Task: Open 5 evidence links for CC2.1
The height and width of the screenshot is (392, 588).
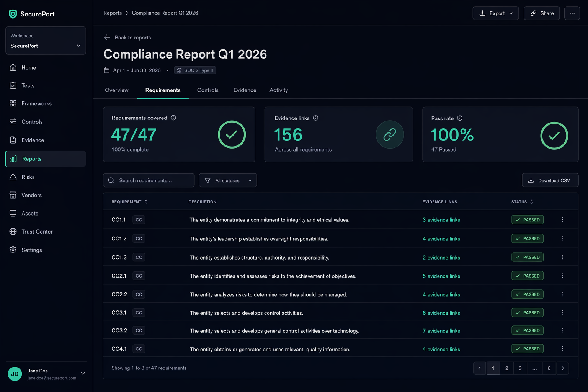Action: (441, 276)
